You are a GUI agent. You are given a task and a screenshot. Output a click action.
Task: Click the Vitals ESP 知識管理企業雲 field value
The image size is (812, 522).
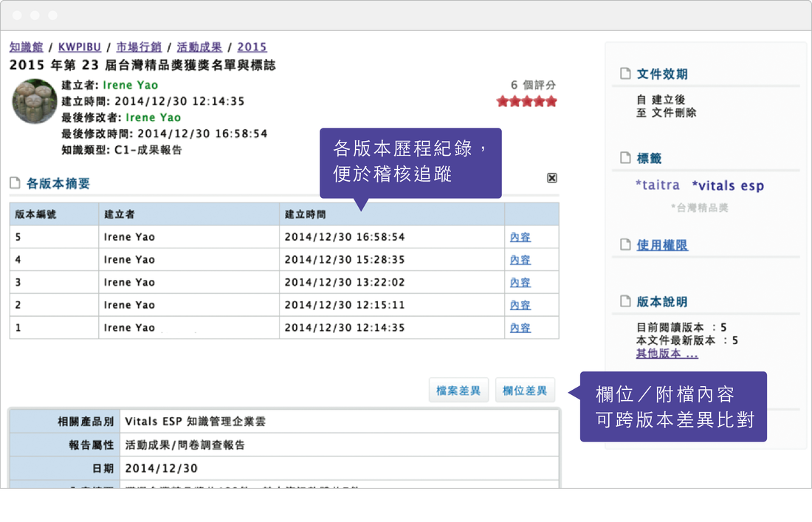click(x=195, y=422)
